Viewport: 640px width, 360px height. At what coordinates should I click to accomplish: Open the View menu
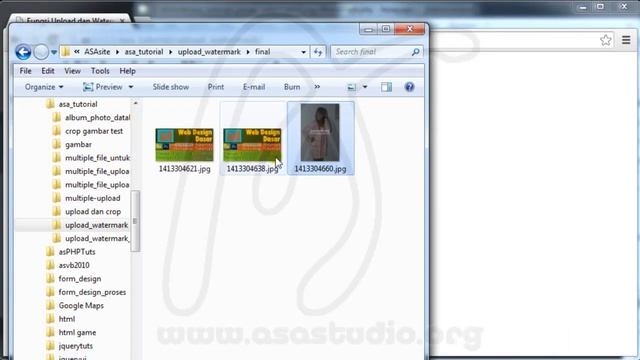pyautogui.click(x=72, y=71)
